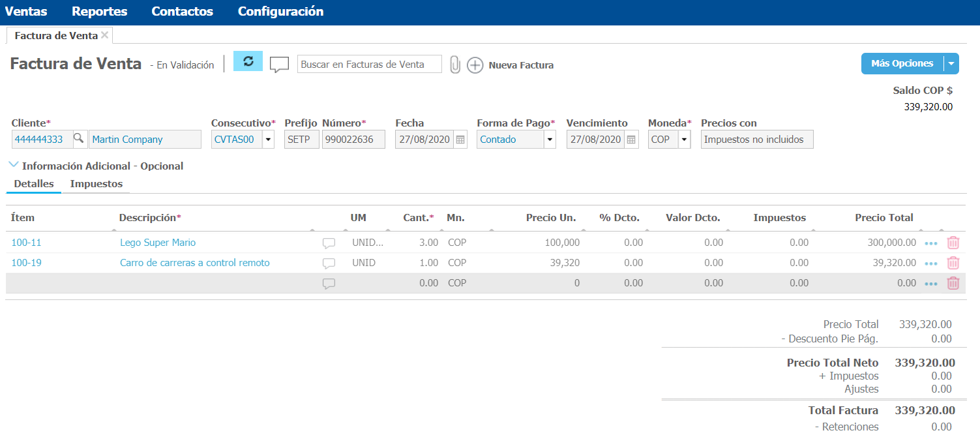Image resolution: width=980 pixels, height=437 pixels.
Task: Open the Vencimiento calendar picker icon
Action: 631,140
